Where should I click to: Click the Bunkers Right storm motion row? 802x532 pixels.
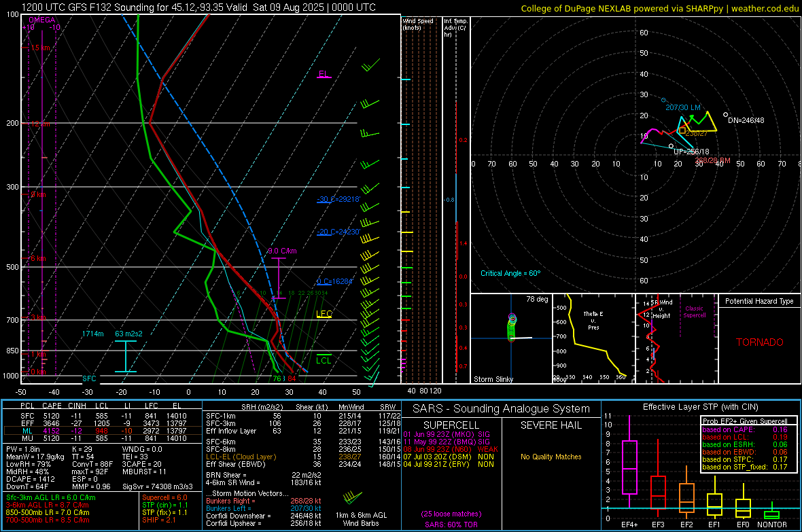pyautogui.click(x=264, y=501)
